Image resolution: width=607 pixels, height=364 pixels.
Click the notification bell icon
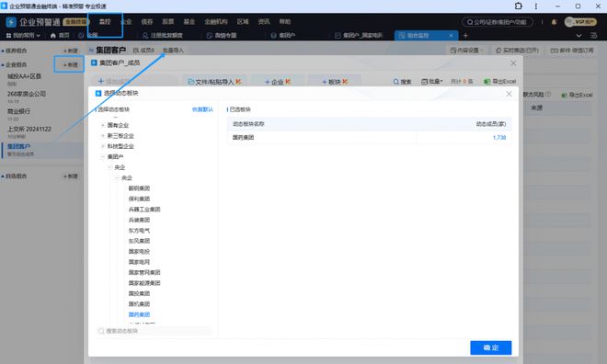[554, 22]
